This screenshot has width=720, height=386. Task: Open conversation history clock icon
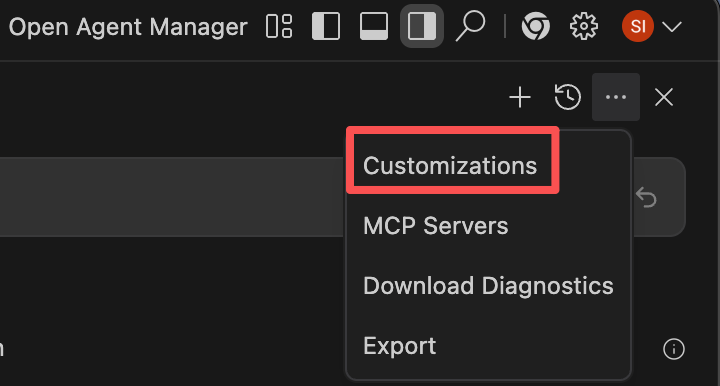(568, 97)
